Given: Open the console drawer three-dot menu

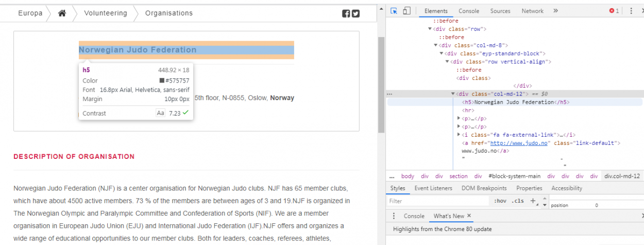Looking at the screenshot, I should tap(394, 216).
